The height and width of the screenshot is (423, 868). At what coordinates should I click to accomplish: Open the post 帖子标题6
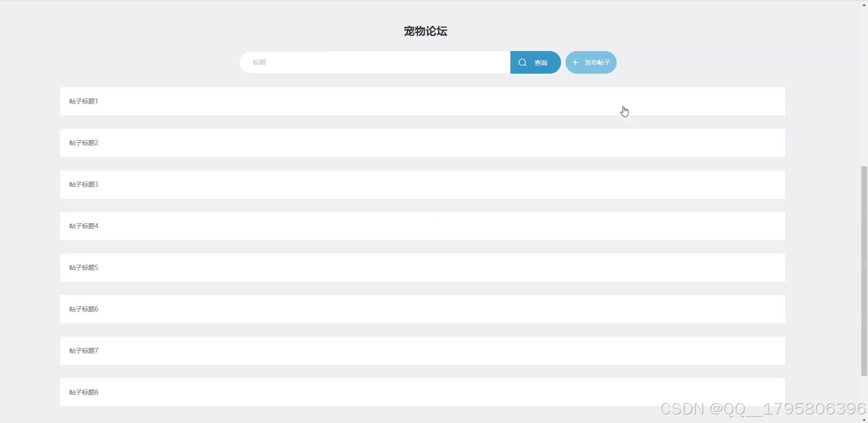point(422,309)
